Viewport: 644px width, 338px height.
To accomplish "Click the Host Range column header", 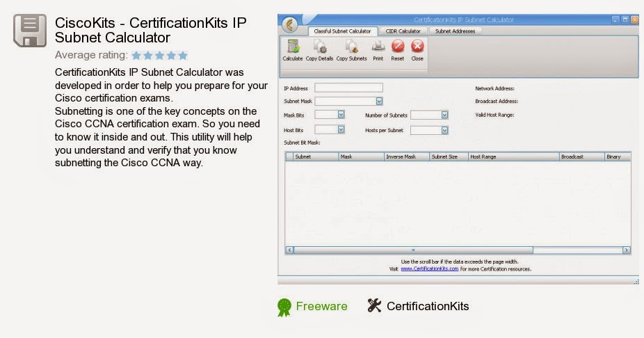I will (x=514, y=156).
